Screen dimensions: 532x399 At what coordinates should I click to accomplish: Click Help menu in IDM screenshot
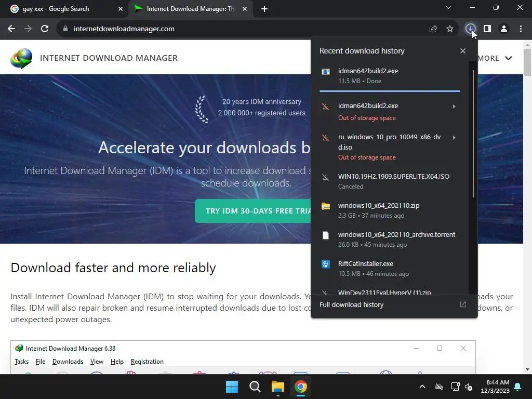pyautogui.click(x=117, y=362)
